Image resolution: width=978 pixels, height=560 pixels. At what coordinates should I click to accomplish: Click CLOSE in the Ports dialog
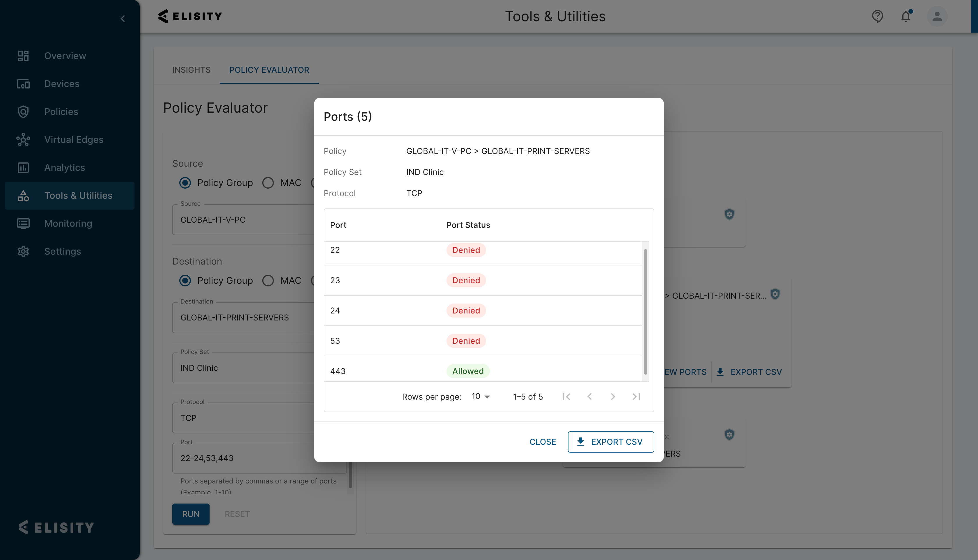(x=543, y=442)
